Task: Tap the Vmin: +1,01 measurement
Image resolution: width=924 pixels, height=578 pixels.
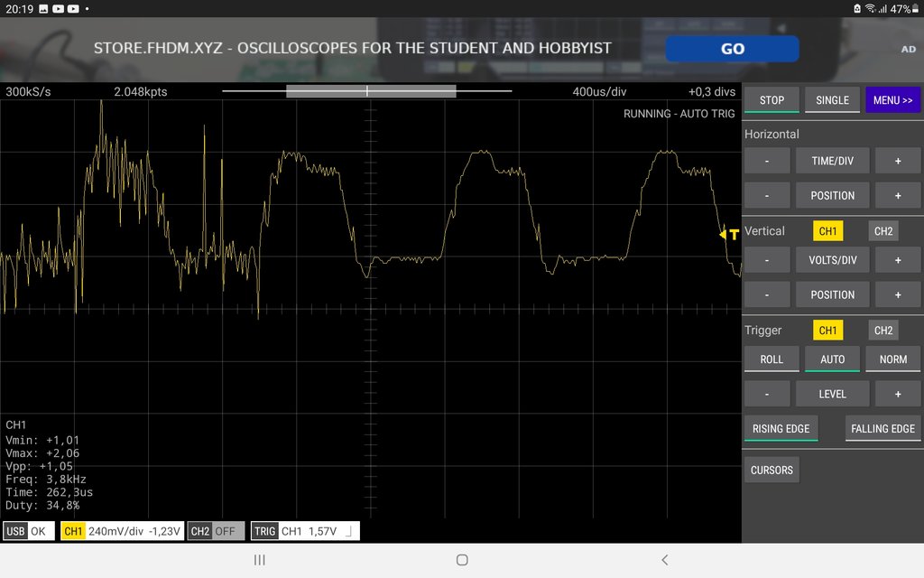Action: [x=42, y=440]
